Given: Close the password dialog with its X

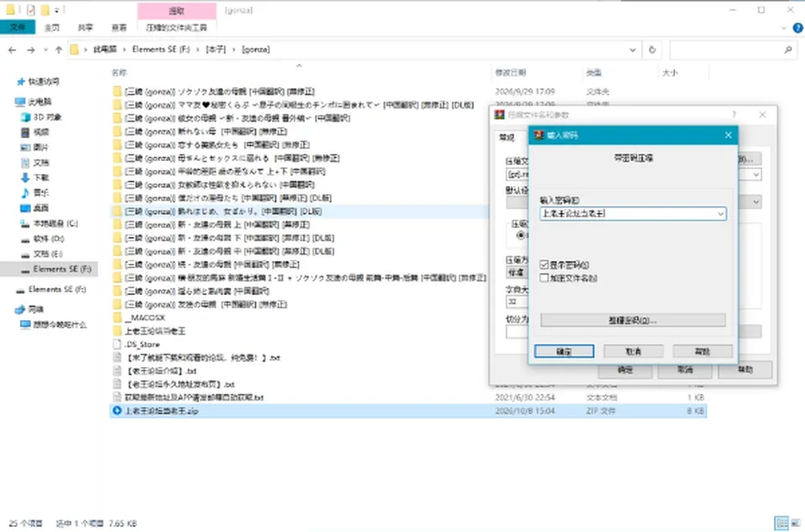Looking at the screenshot, I should click(728, 135).
